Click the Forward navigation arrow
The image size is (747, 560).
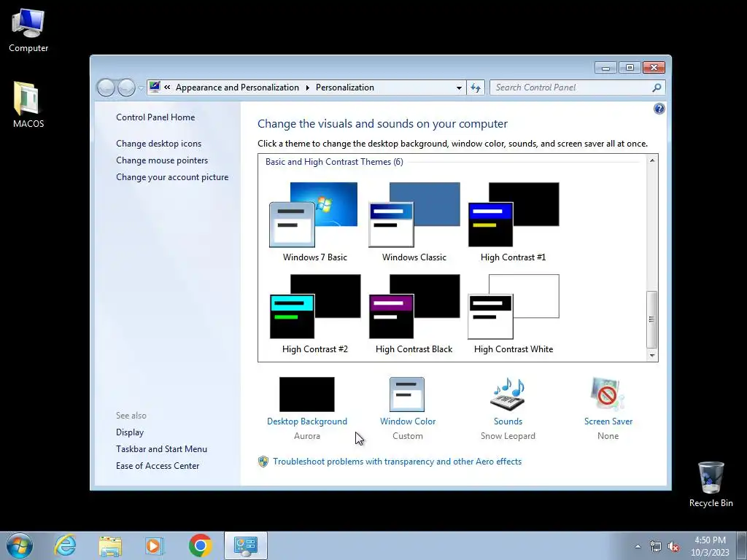coord(126,87)
